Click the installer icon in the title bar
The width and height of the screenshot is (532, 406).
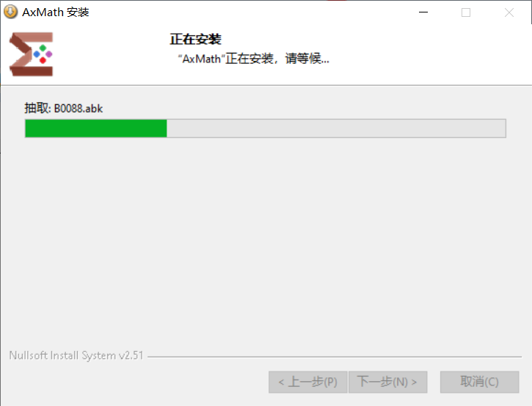[10, 12]
